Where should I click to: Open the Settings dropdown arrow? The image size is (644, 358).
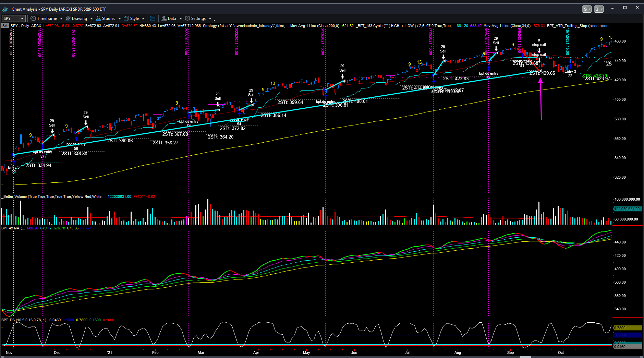[x=210, y=19]
